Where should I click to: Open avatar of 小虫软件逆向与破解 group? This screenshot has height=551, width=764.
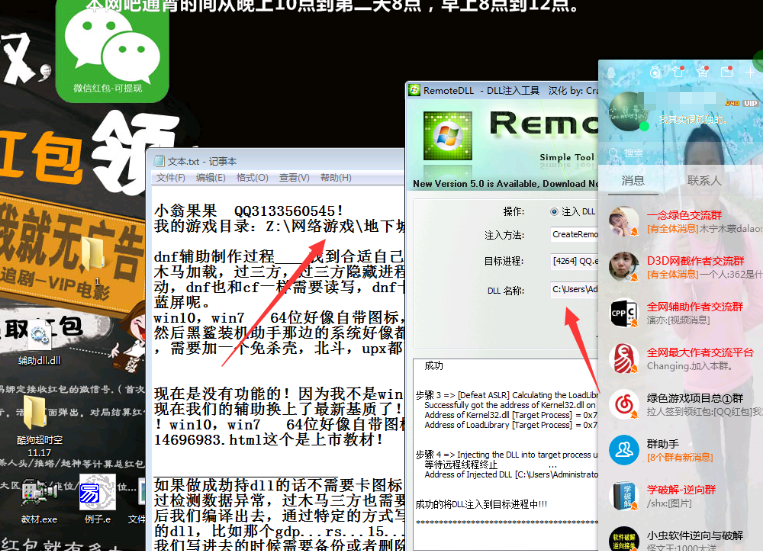624,539
